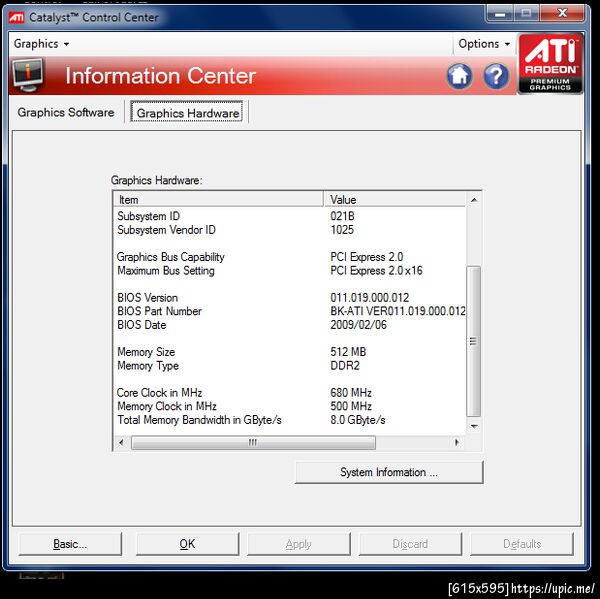Viewport: 600px width, 599px height.
Task: Confirm with the OK button
Action: tap(188, 544)
